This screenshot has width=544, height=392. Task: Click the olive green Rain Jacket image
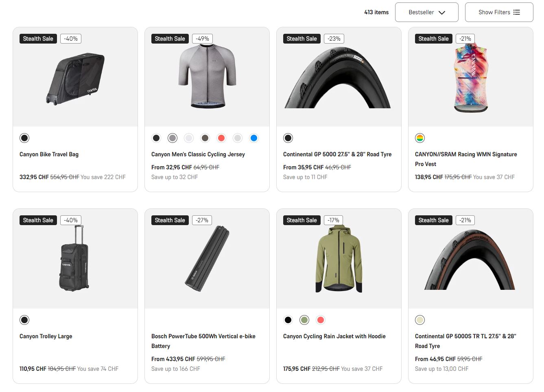tap(339, 258)
